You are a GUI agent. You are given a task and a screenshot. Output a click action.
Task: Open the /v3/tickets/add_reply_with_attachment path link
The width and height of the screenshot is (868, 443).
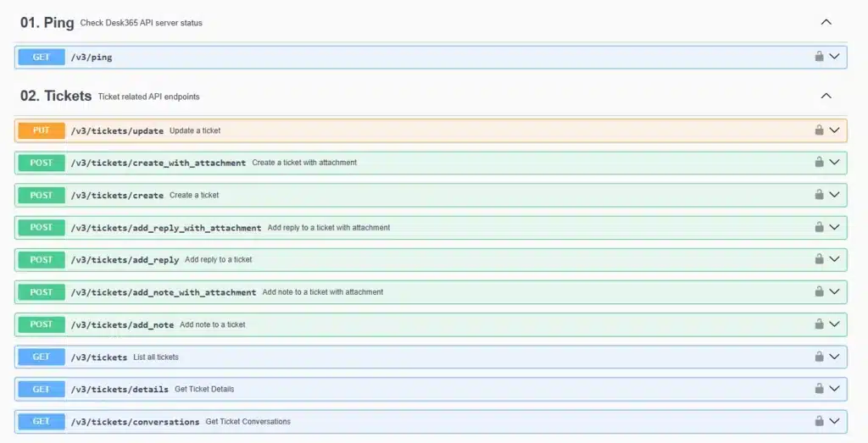(166, 228)
